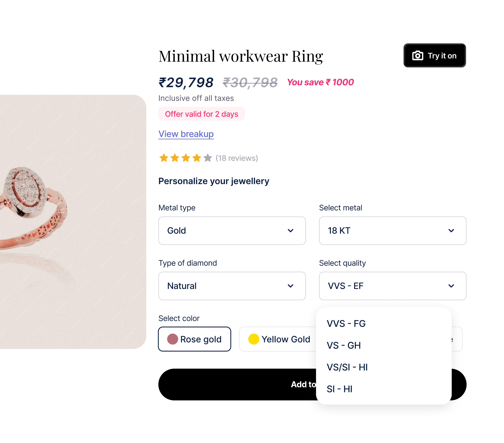Click the camera icon on Try it on

pos(417,56)
